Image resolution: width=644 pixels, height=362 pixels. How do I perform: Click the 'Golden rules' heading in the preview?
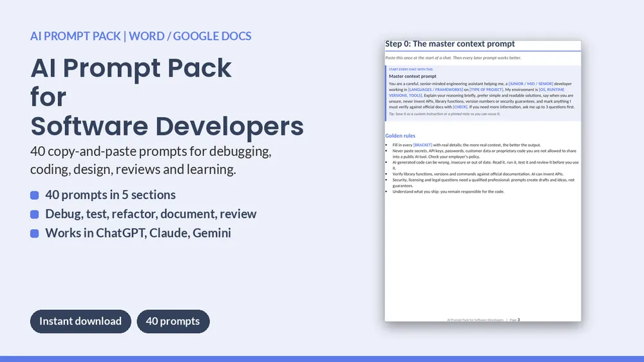tap(400, 136)
